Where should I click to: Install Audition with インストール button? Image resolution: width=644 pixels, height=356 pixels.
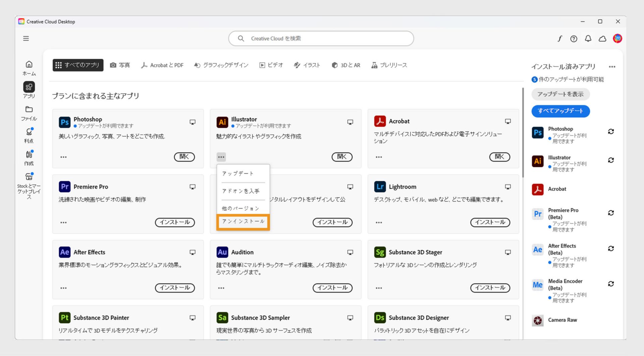(x=332, y=288)
